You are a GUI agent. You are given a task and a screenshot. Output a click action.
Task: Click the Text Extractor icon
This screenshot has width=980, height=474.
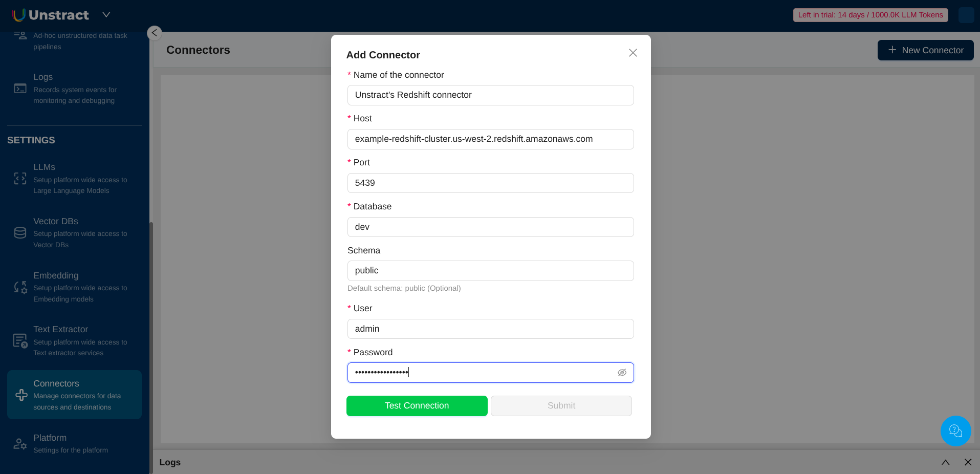point(20,341)
